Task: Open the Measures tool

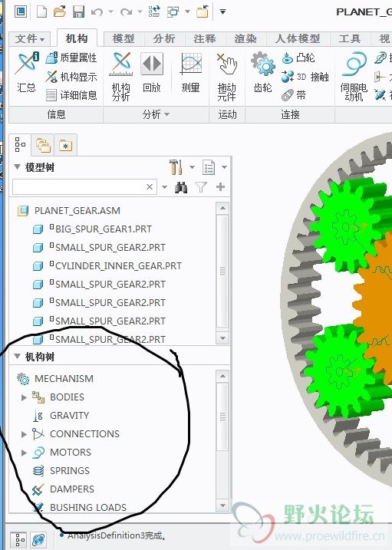Action: (191, 73)
